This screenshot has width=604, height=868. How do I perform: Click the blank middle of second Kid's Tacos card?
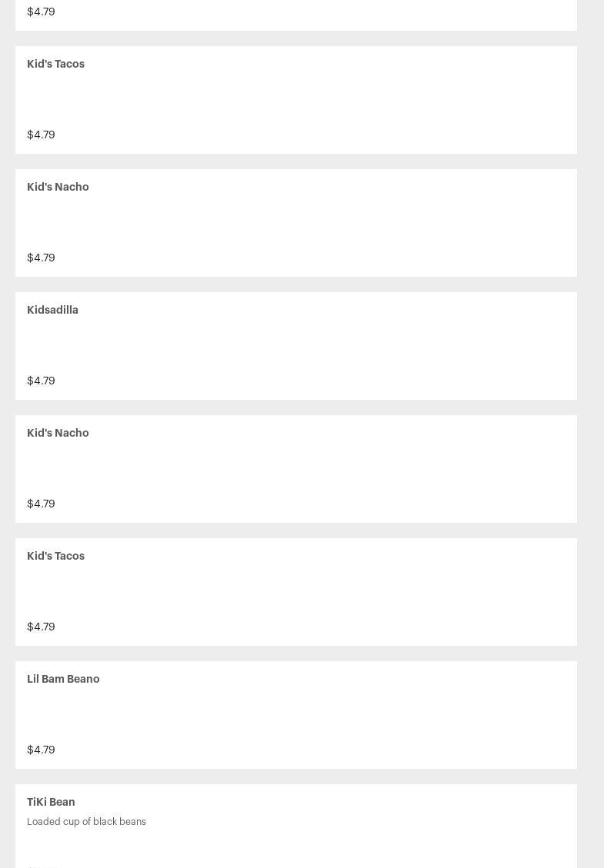click(296, 592)
